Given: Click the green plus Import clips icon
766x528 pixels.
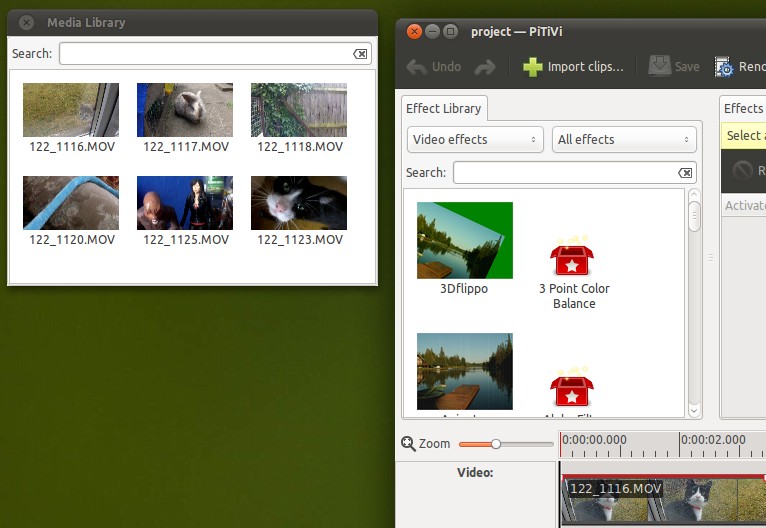Looking at the screenshot, I should (x=532, y=67).
